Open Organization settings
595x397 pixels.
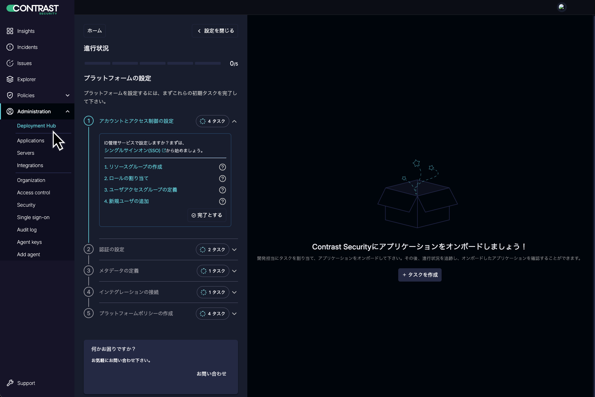31,180
